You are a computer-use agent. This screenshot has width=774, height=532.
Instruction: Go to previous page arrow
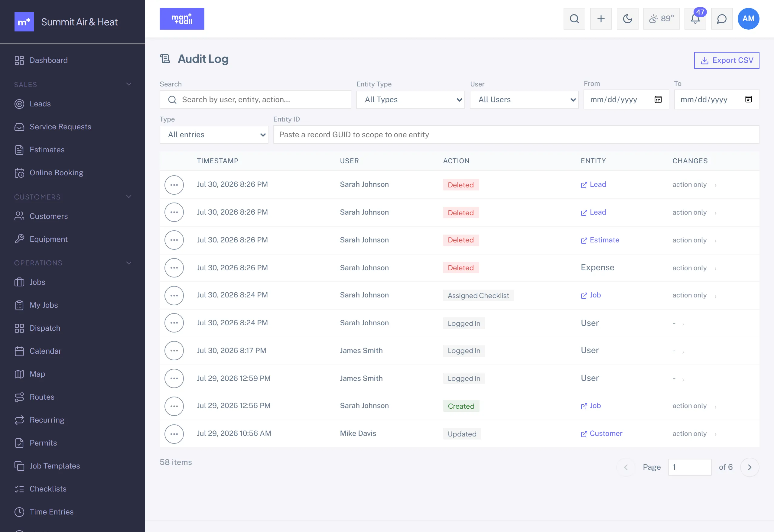click(626, 467)
